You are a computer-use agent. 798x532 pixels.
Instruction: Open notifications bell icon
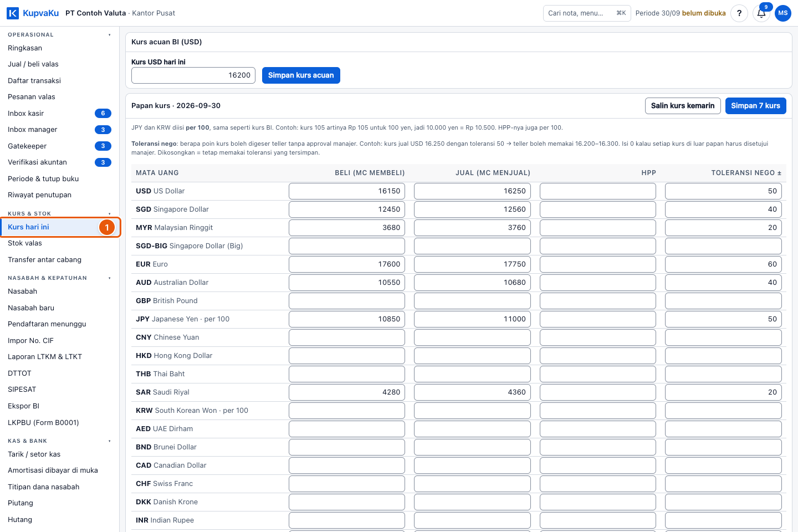(x=761, y=13)
